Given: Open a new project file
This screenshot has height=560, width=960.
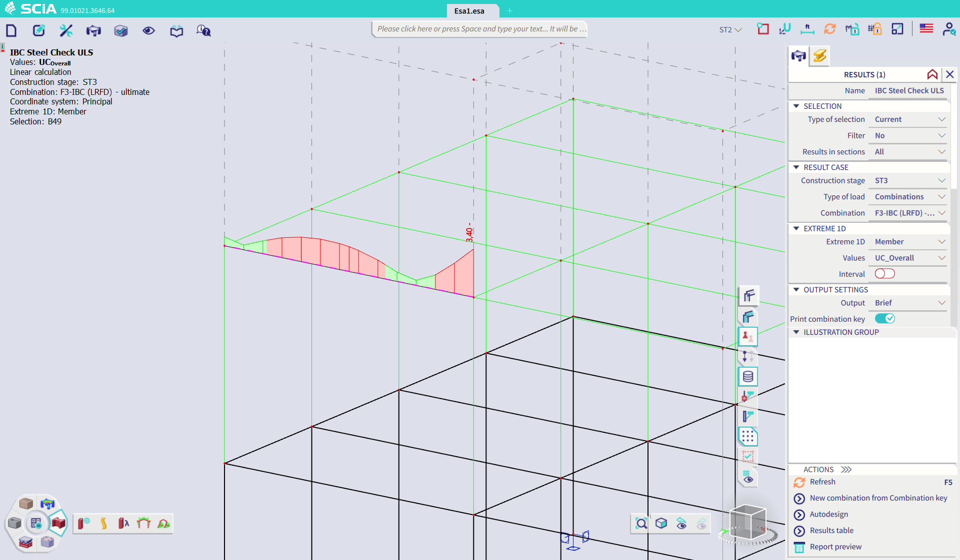Looking at the screenshot, I should click(x=11, y=30).
